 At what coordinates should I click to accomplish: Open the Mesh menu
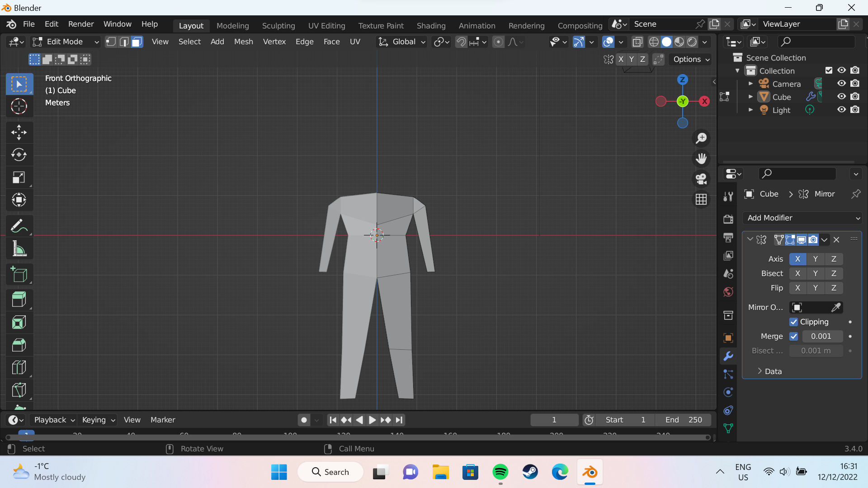(244, 42)
